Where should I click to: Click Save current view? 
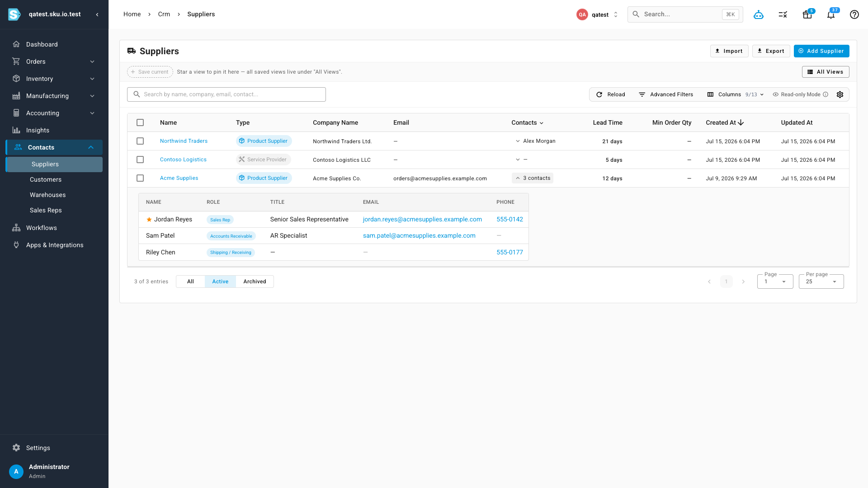(x=150, y=72)
